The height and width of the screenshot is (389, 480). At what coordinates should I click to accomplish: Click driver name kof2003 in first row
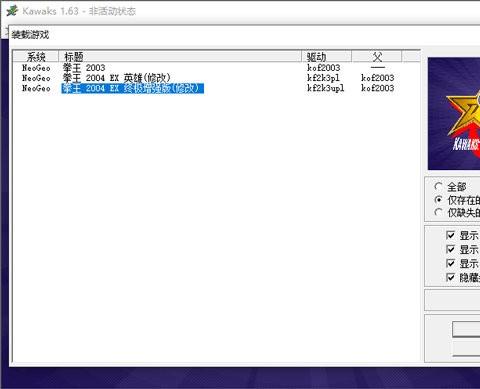tap(323, 68)
